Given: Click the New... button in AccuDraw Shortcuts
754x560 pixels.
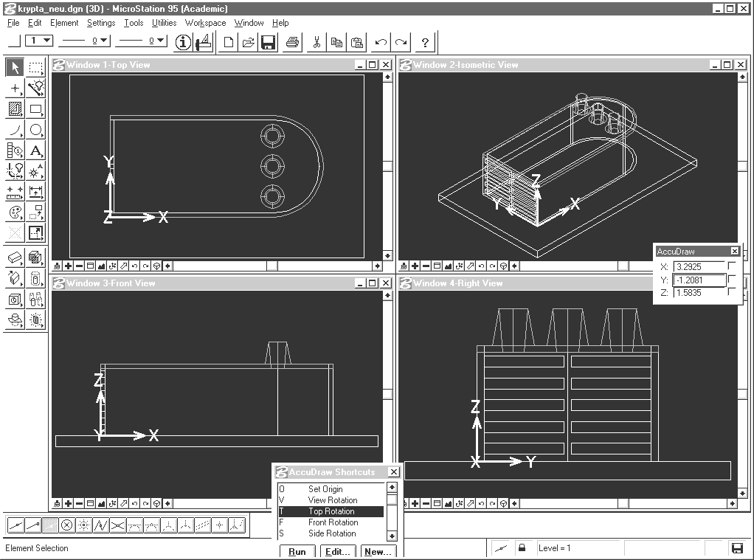Looking at the screenshot, I should pos(378,552).
